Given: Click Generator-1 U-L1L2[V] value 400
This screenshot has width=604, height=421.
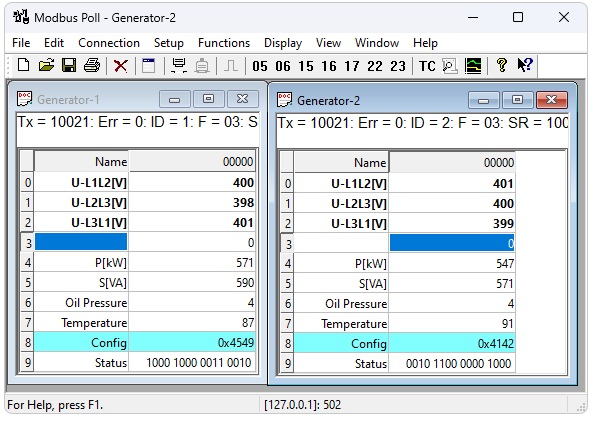Looking at the screenshot, I should coord(192,182).
